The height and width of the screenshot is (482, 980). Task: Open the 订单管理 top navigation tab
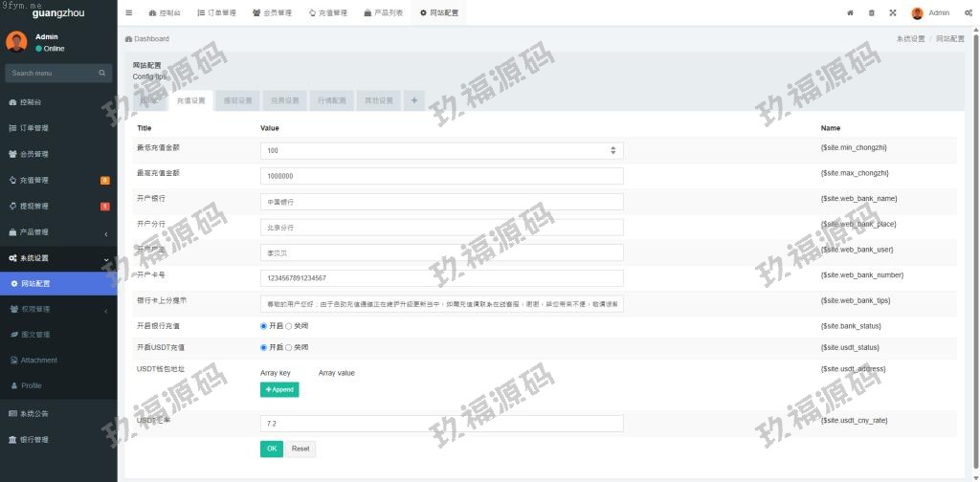(215, 12)
